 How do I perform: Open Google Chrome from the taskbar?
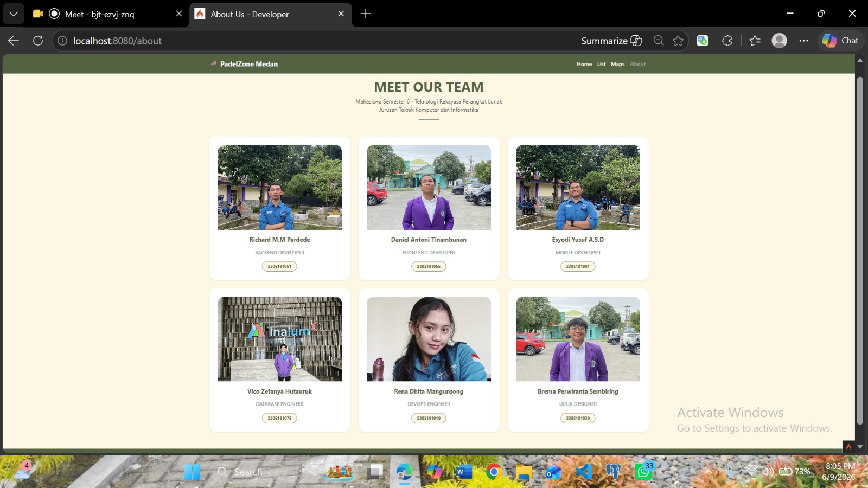[494, 472]
